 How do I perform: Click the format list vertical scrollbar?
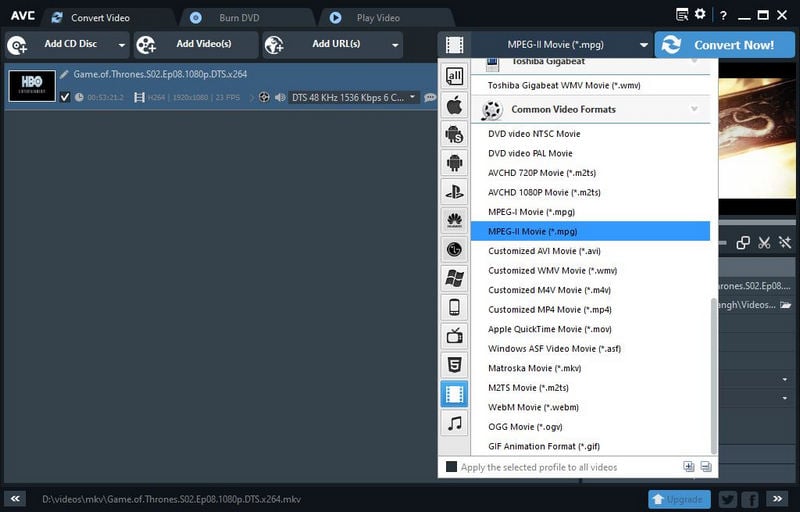pos(713,376)
